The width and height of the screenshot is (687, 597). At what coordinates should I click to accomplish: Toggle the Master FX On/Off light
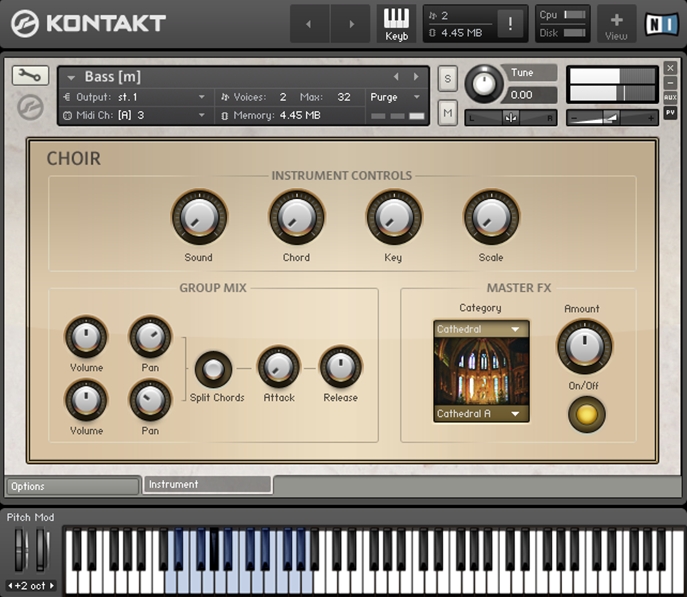[587, 414]
